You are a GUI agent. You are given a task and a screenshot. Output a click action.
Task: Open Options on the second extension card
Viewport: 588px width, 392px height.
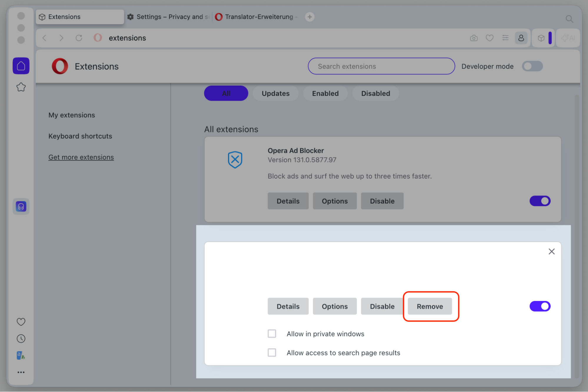click(335, 306)
